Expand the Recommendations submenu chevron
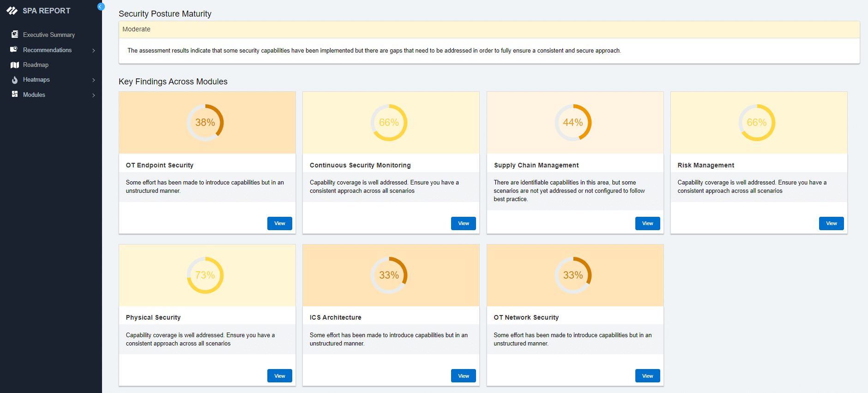 click(94, 50)
